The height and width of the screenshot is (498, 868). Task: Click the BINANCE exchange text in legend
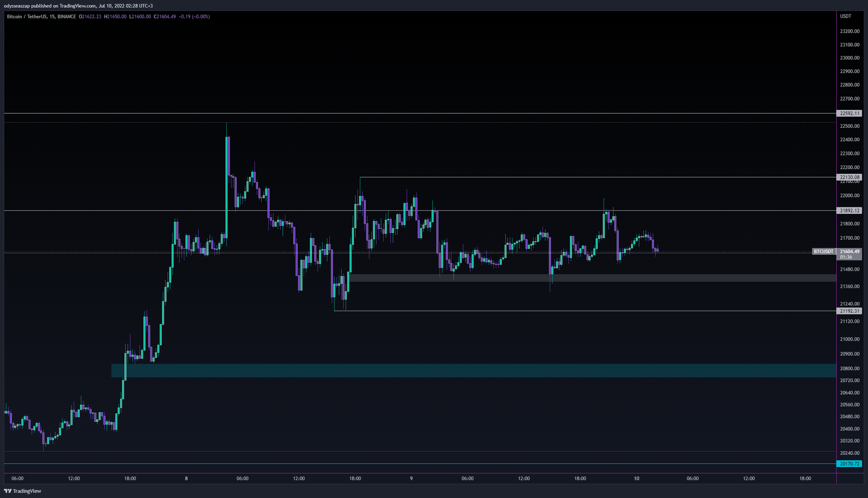pos(67,17)
